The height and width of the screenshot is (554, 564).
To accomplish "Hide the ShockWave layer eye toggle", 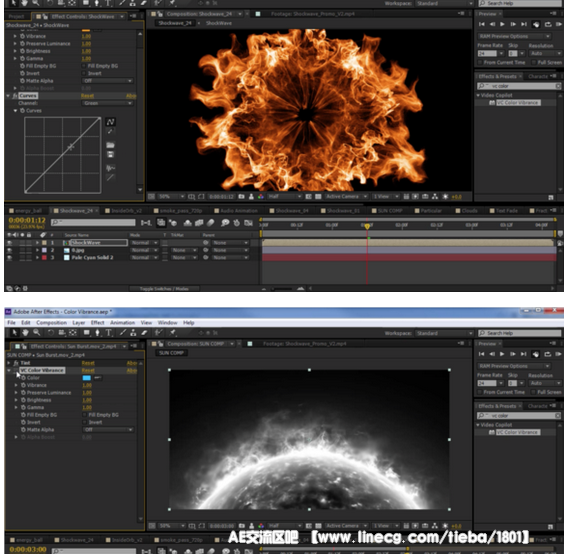I will [9, 243].
